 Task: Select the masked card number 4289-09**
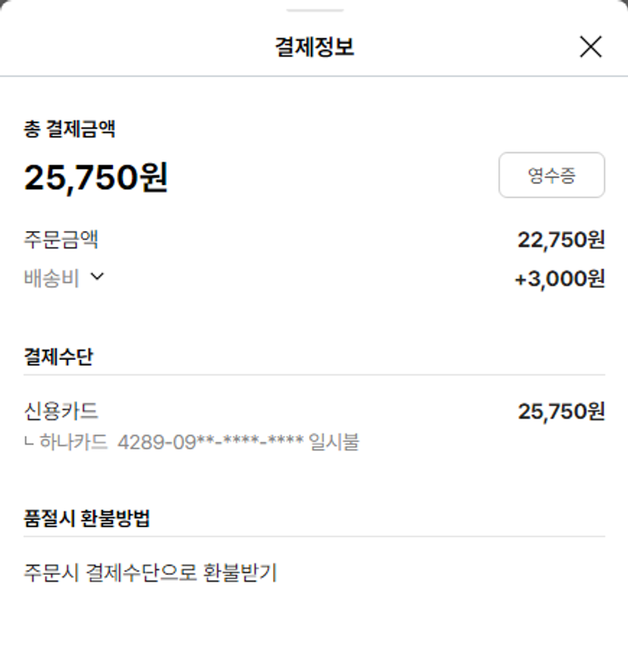coord(210,441)
